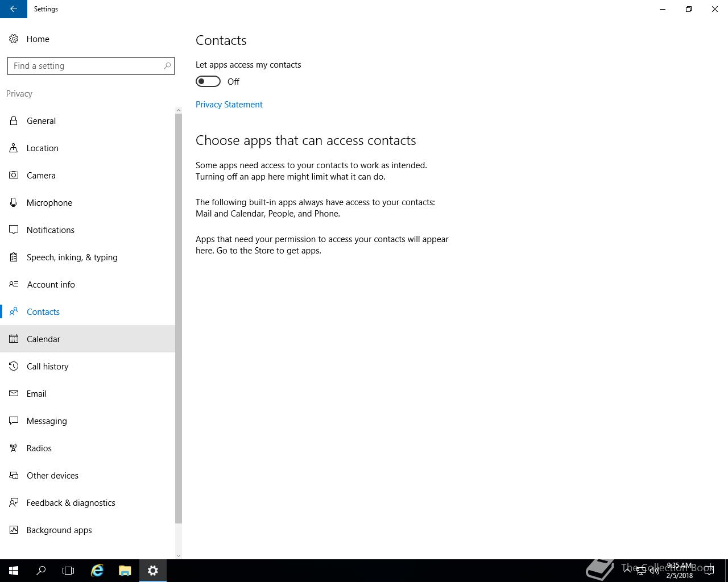
Task: Go back with the Settings back arrow
Action: [x=14, y=9]
